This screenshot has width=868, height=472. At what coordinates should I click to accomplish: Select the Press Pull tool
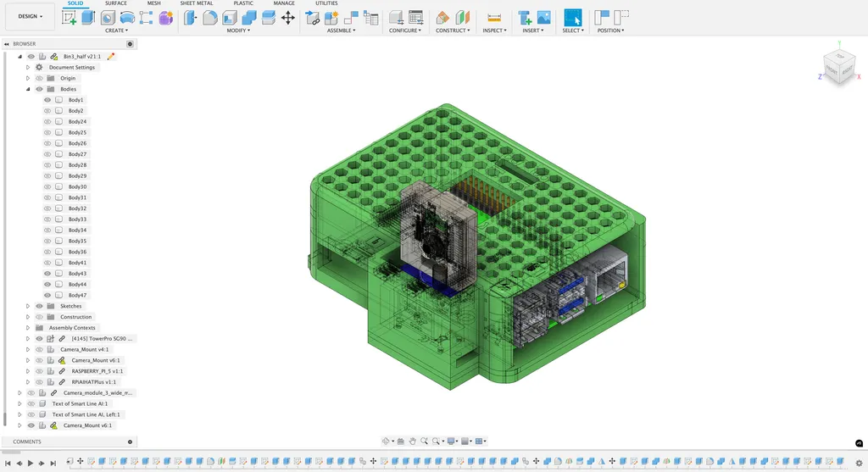pos(191,18)
